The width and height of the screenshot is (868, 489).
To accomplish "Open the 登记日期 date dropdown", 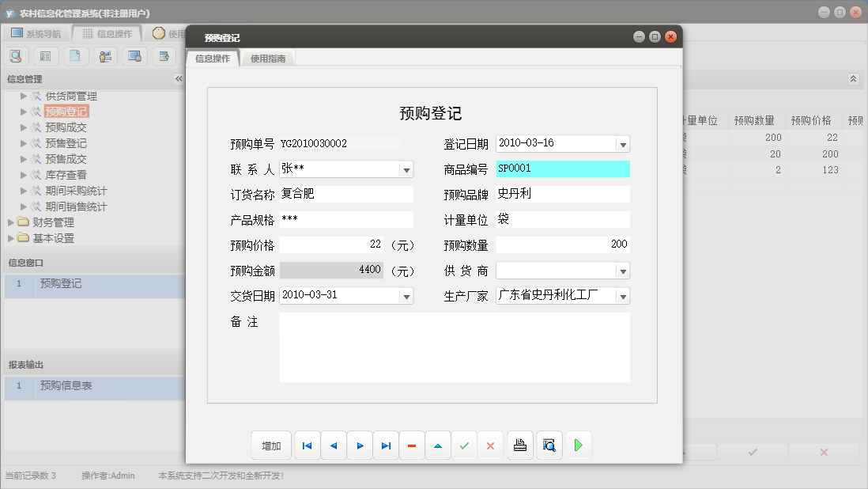I will [x=624, y=143].
